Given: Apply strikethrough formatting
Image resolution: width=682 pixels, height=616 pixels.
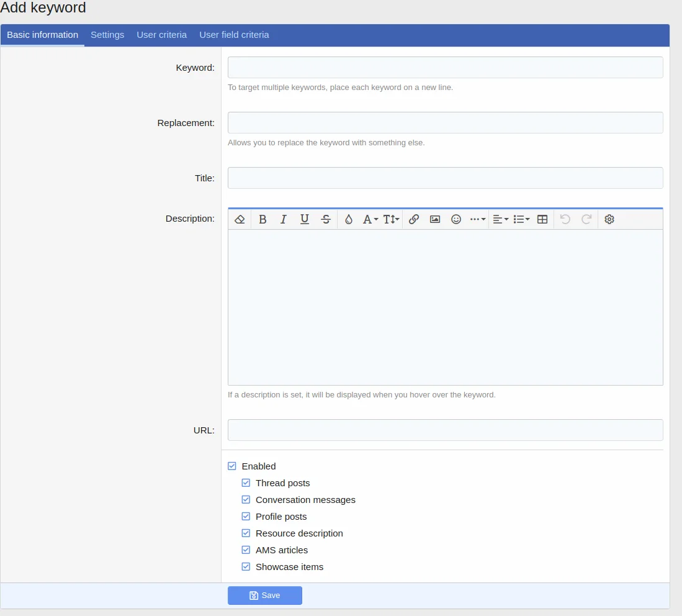Looking at the screenshot, I should [x=326, y=219].
